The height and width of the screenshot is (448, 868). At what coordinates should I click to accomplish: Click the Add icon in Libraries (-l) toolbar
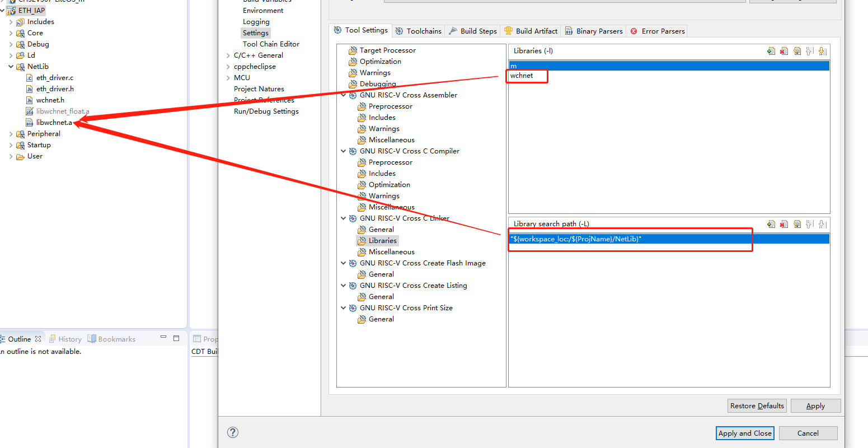coord(771,51)
